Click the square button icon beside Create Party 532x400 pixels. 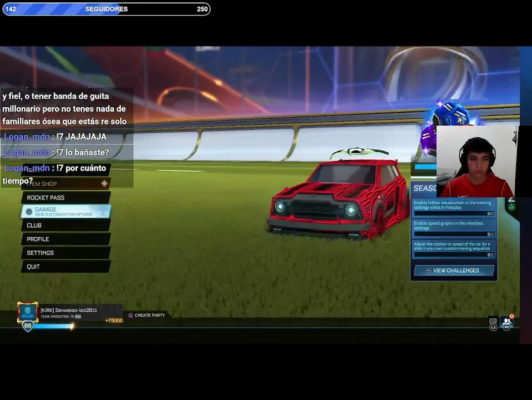[131, 315]
